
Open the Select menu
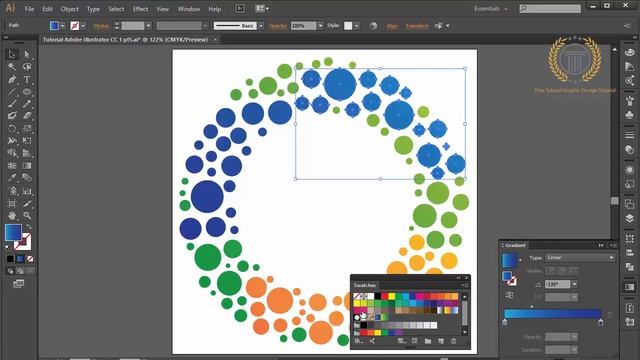(116, 9)
